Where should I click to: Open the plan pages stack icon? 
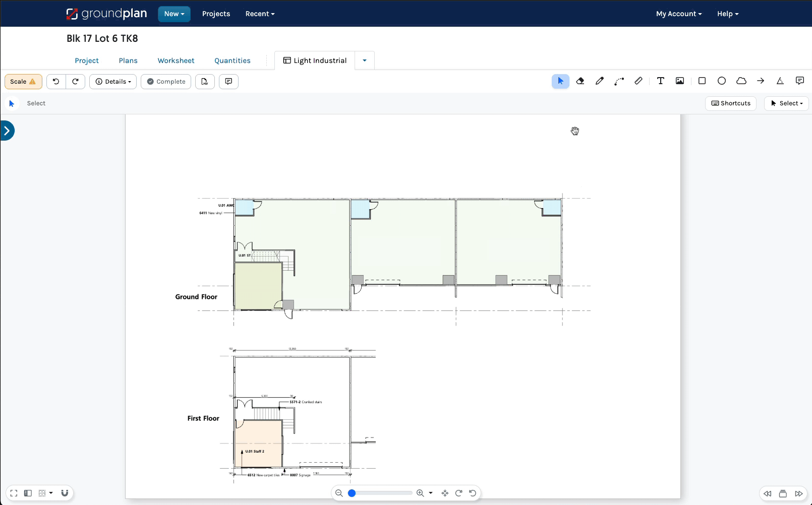click(x=783, y=494)
